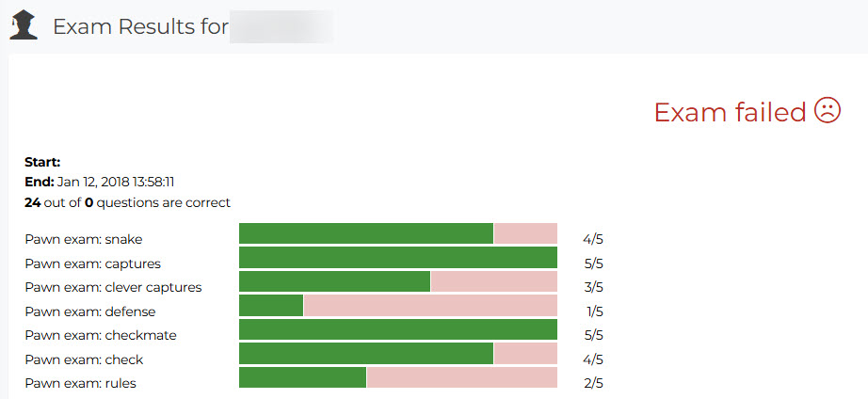Select the 'Pawn exam: snake' label
This screenshot has height=399, width=868.
click(84, 240)
